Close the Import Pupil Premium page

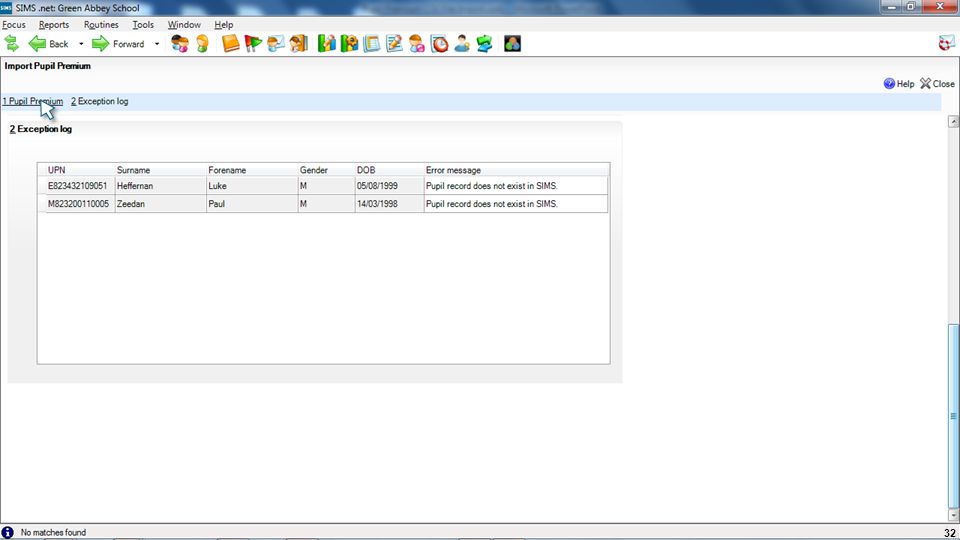tap(937, 84)
